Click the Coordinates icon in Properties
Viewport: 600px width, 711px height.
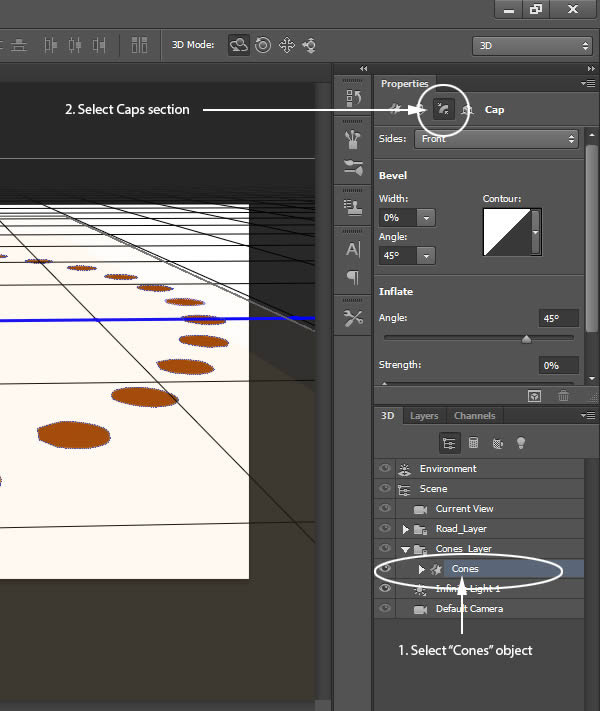[x=466, y=109]
